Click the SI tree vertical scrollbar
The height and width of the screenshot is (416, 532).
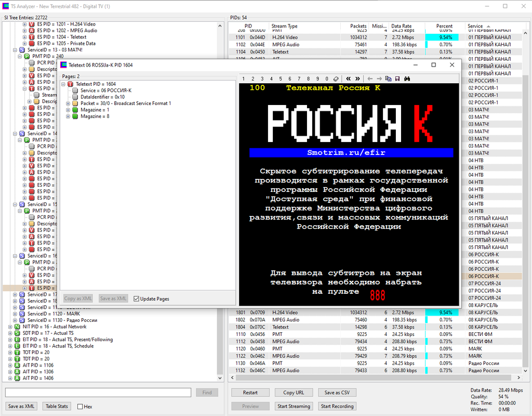click(x=220, y=200)
